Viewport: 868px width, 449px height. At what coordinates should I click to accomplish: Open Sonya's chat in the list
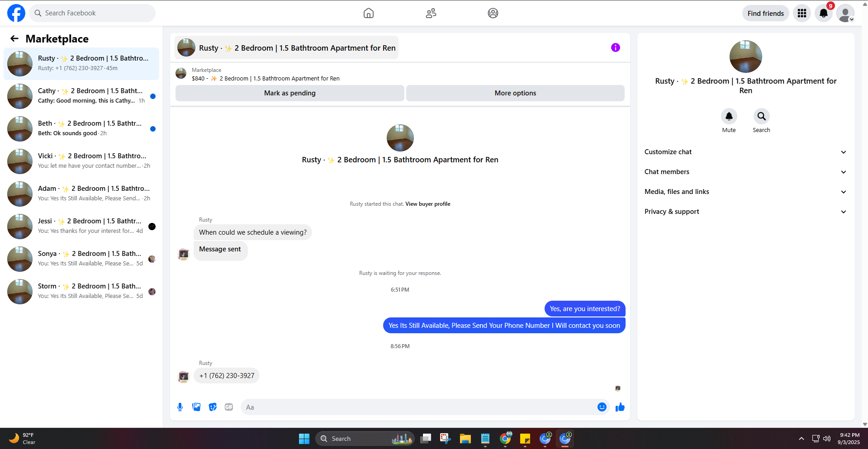pyautogui.click(x=81, y=259)
